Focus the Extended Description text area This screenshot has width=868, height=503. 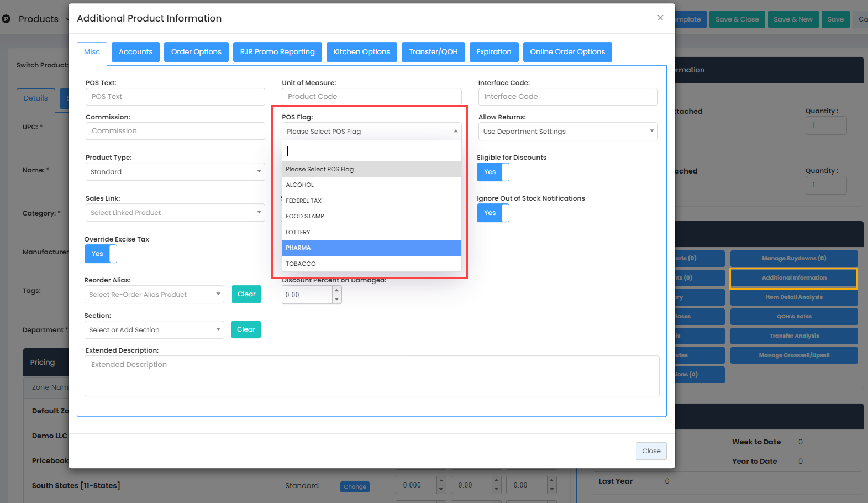tap(371, 376)
